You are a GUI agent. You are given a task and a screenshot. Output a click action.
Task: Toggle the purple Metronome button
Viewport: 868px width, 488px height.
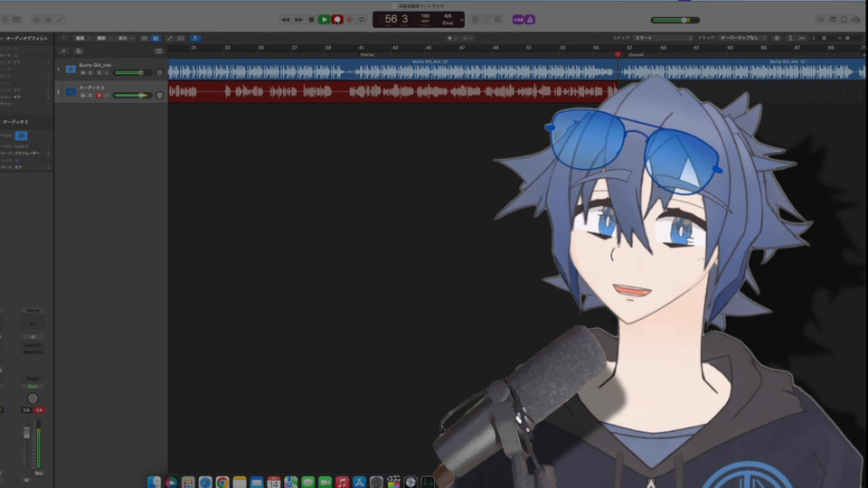[530, 19]
